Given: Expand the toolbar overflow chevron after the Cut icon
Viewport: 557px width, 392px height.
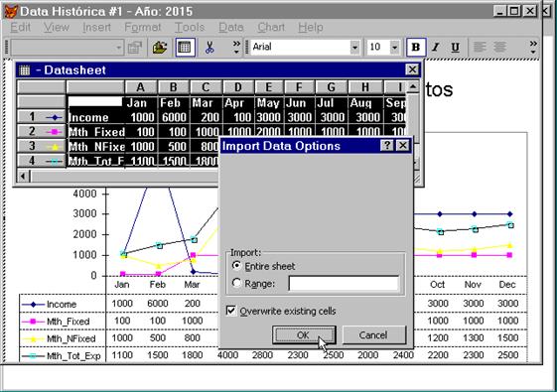Looking at the screenshot, I should click(x=236, y=48).
